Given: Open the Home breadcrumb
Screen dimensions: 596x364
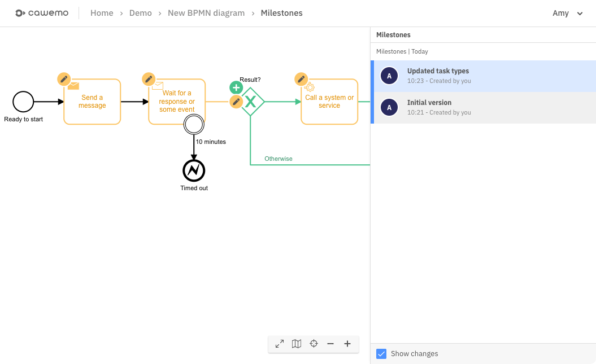Looking at the screenshot, I should click(x=102, y=12).
